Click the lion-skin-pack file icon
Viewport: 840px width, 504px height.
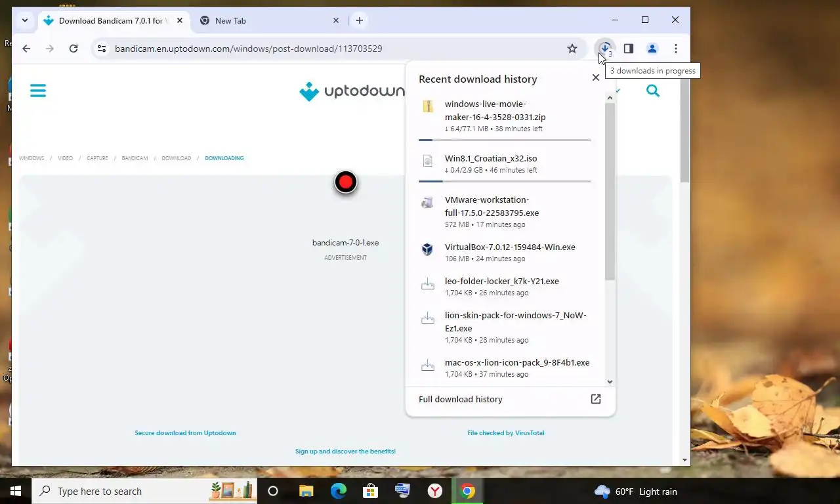coord(428,318)
